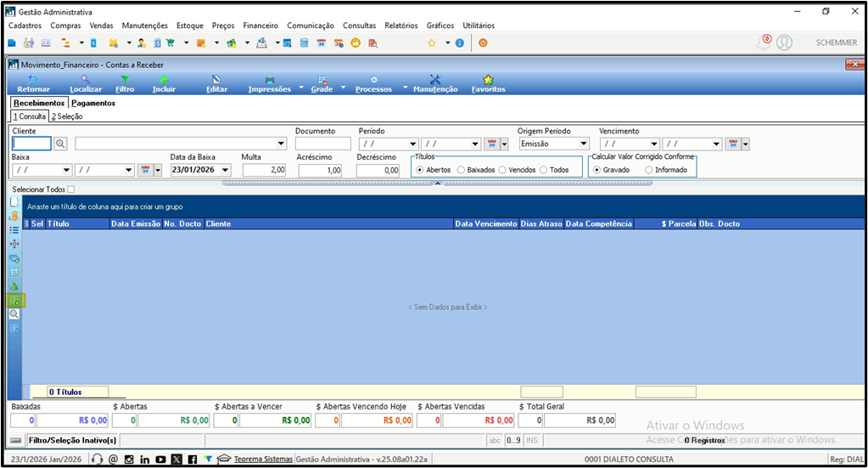Click the LinkedIn icon in status bar

coord(144,460)
